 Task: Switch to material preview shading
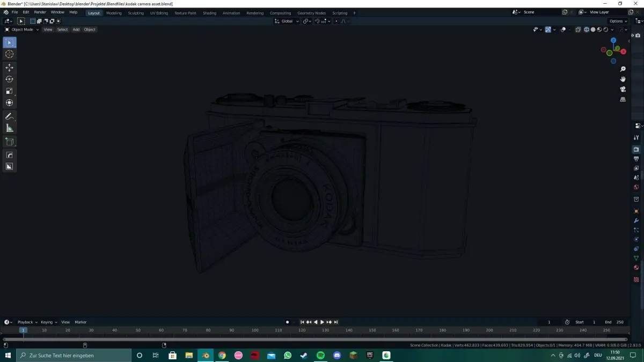pyautogui.click(x=599, y=29)
